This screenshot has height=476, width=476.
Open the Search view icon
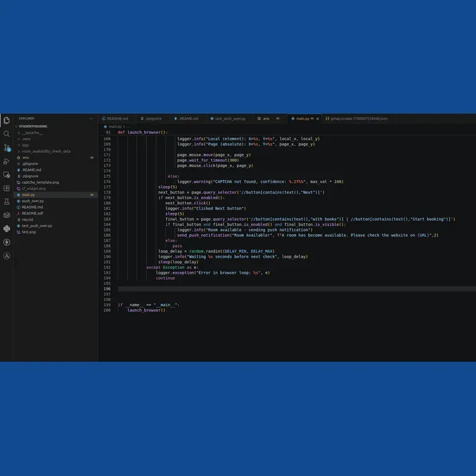click(x=7, y=134)
